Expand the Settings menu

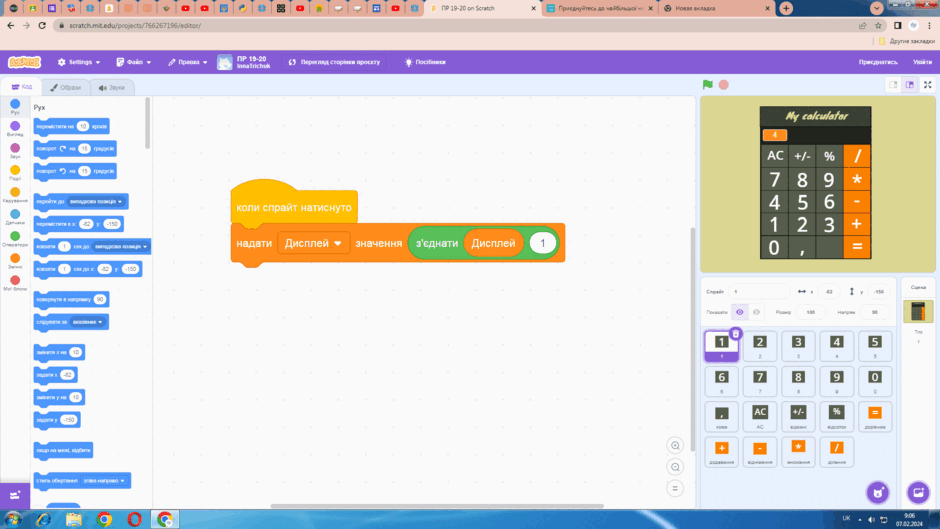[79, 62]
